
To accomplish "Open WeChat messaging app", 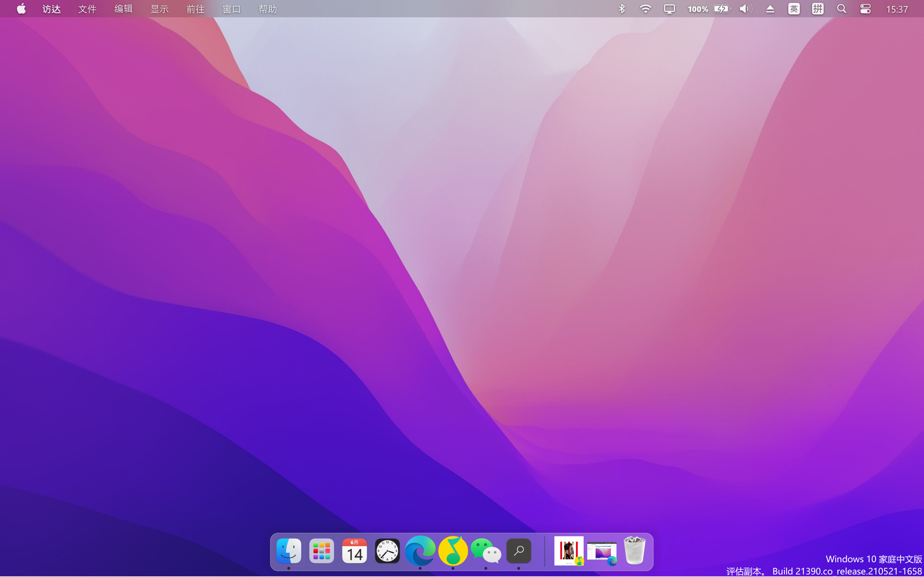I will coord(485,551).
